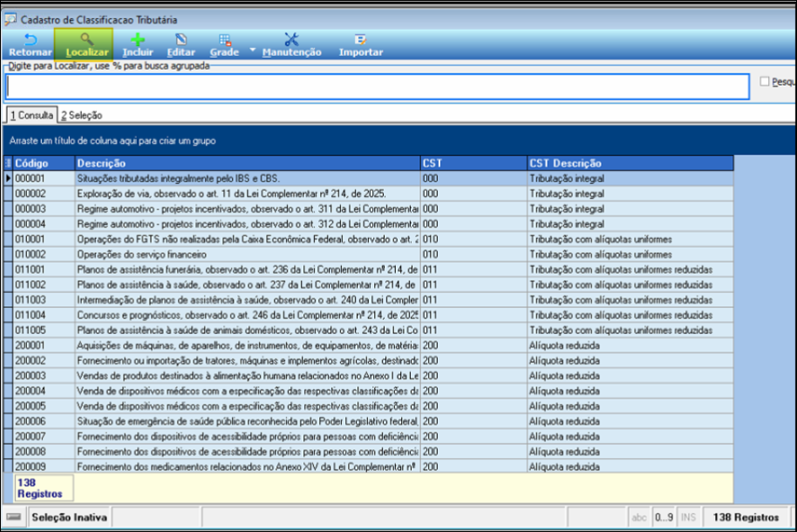
Task: Toggle the Pesquisa checkbox beside search field
Action: click(x=765, y=82)
